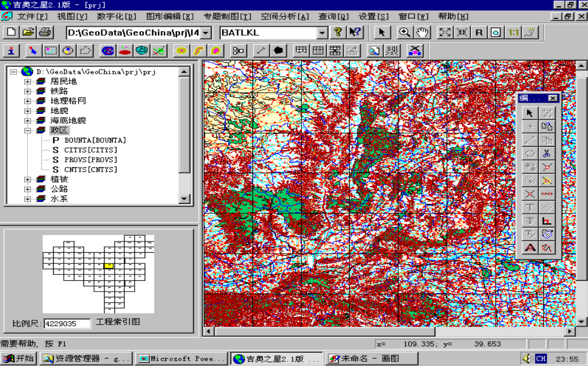Image resolution: width=588 pixels, height=366 pixels.
Task: Click the scissors cut tool in edit palette
Action: tap(547, 154)
